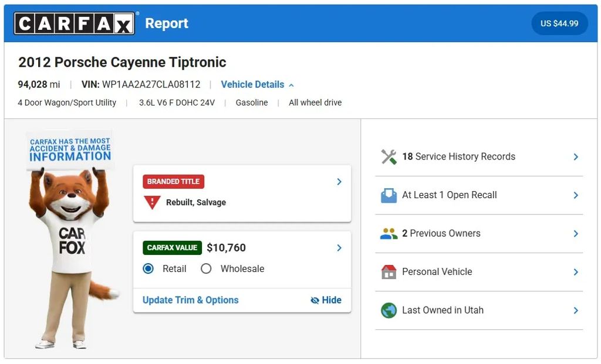Open CARFAX Value details arrow
The image size is (601, 364).
(339, 248)
